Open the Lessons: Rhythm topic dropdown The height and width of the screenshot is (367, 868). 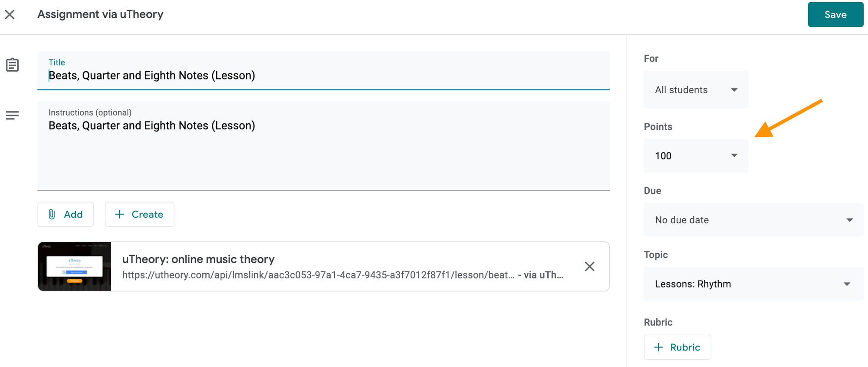[753, 284]
